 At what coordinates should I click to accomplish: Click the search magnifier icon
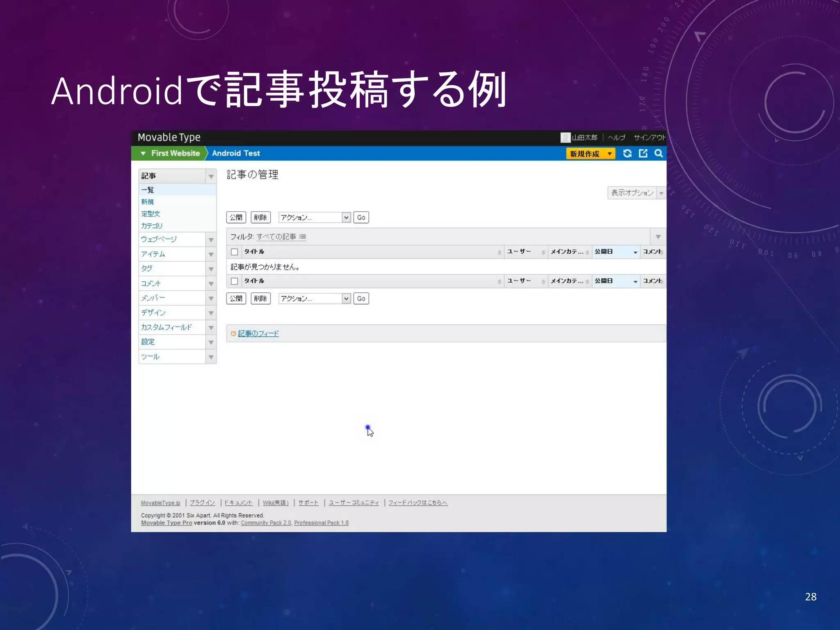click(x=659, y=153)
